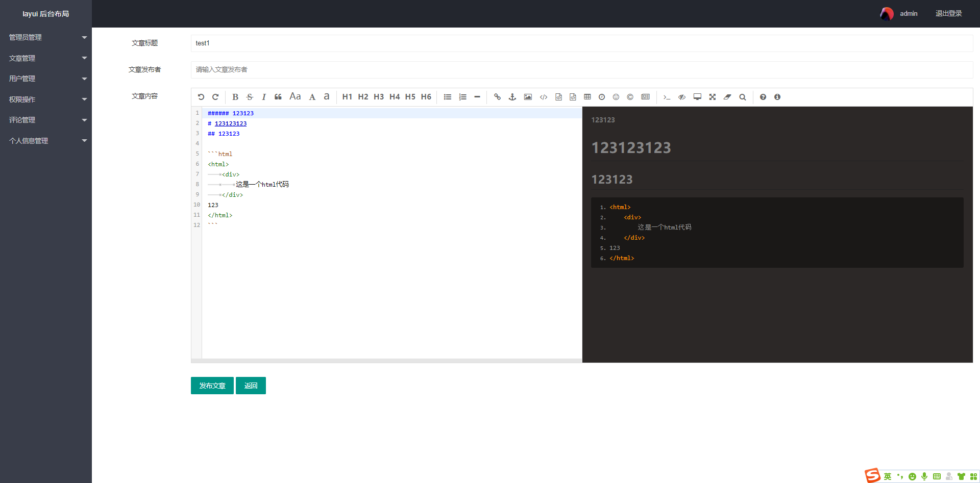980x483 pixels.
Task: Focus the 文章标题 input field
Action: click(582, 43)
